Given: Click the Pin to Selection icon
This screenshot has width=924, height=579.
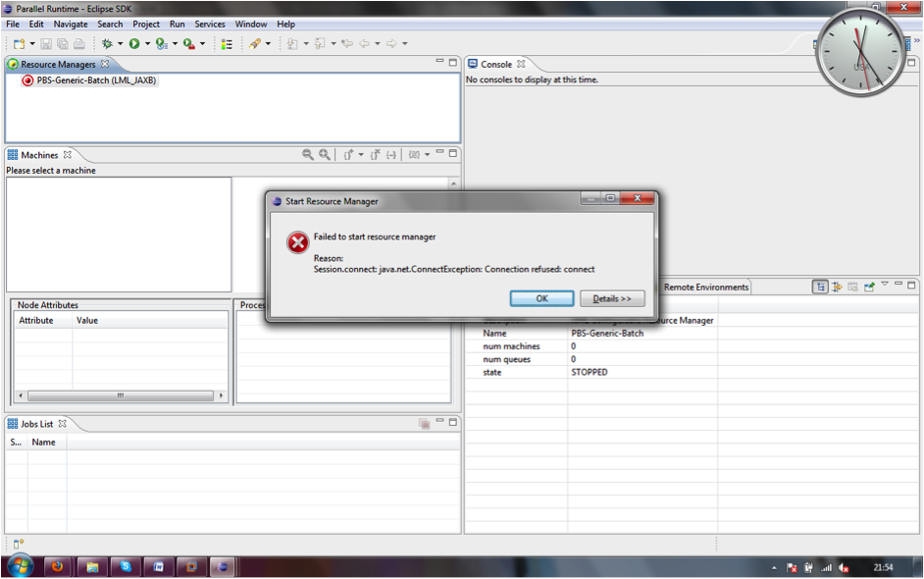Looking at the screenshot, I should [x=869, y=288].
